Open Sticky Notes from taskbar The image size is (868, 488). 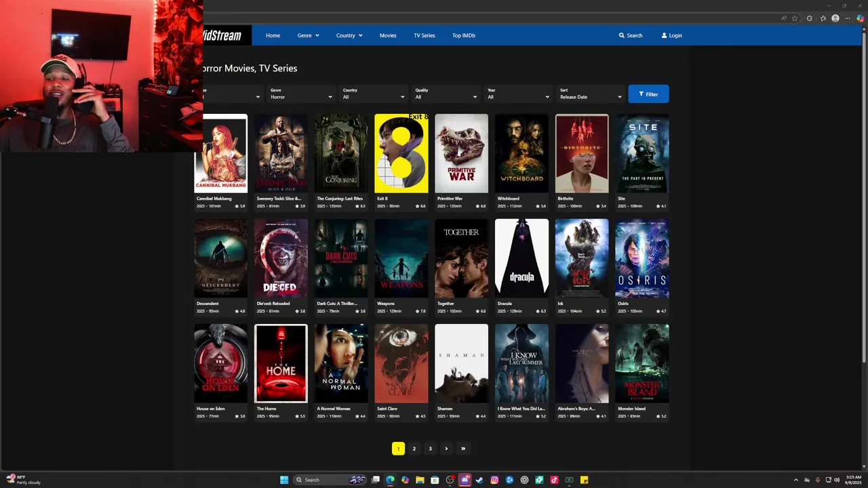[584, 480]
